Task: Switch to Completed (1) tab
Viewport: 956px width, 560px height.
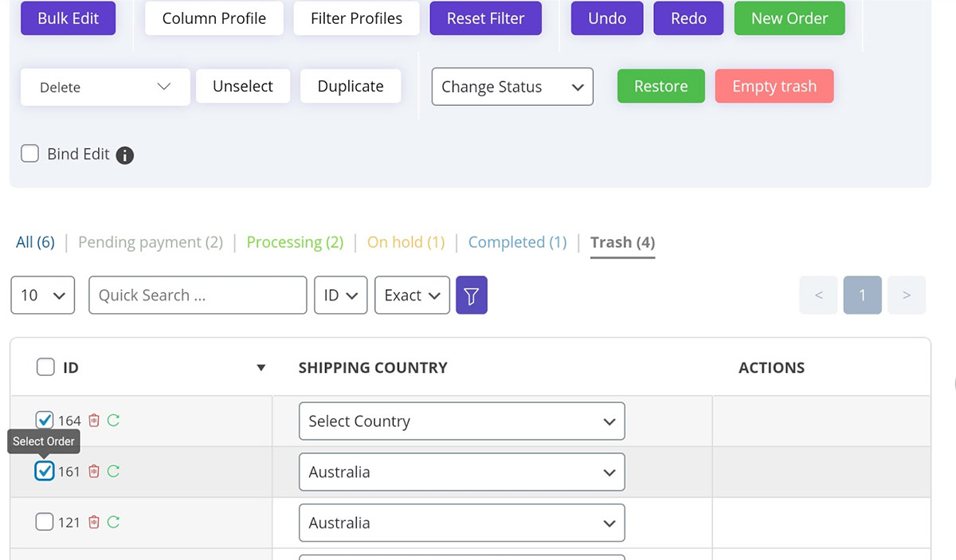Action: click(518, 242)
